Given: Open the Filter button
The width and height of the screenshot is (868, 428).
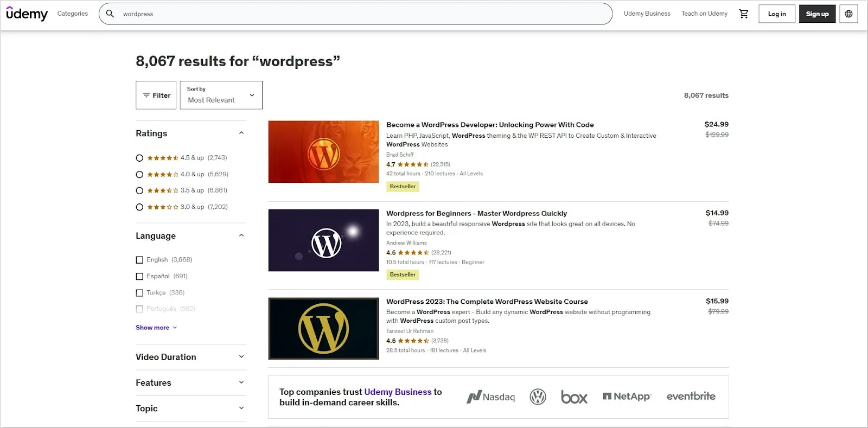Looking at the screenshot, I should click(156, 95).
